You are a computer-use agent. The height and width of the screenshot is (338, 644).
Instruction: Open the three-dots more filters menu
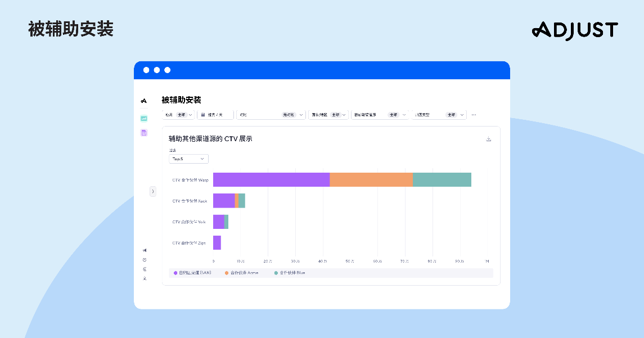[x=474, y=115]
